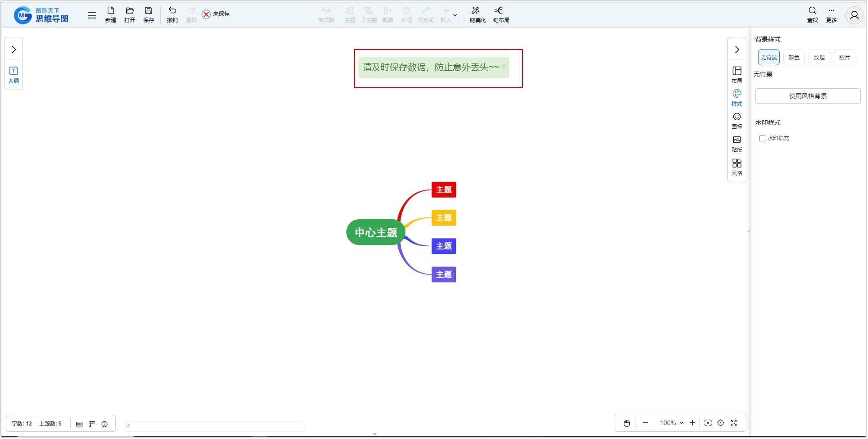Click the 字数: 12 word count

tap(22, 424)
